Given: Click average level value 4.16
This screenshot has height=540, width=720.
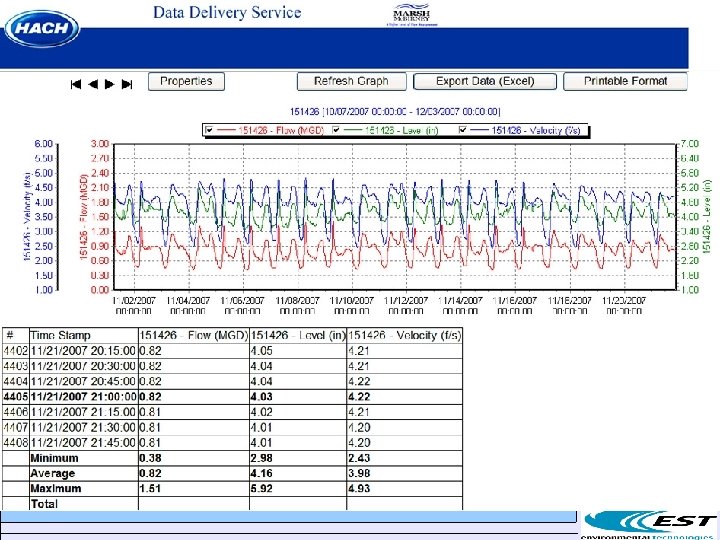Looking at the screenshot, I should click(262, 473).
